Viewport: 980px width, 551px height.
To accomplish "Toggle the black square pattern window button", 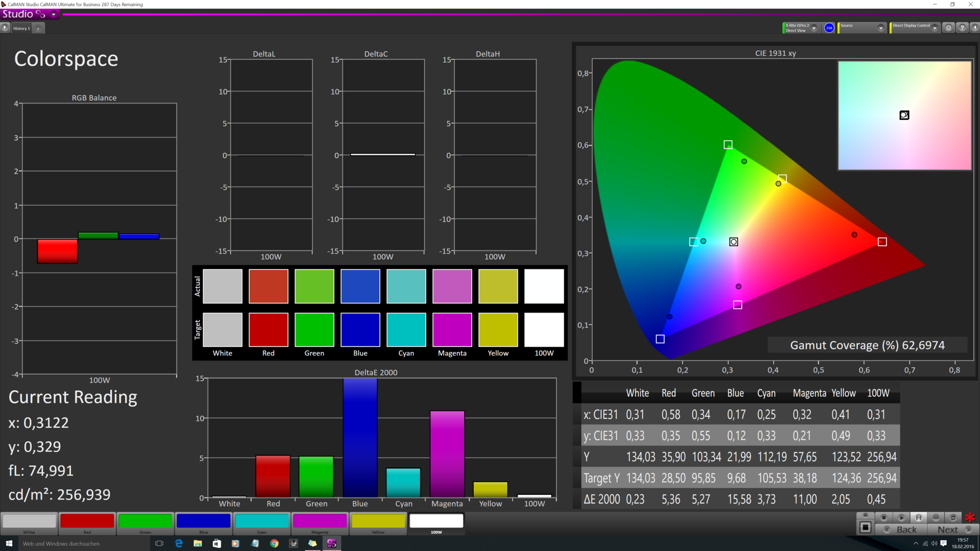I will pyautogui.click(x=865, y=527).
